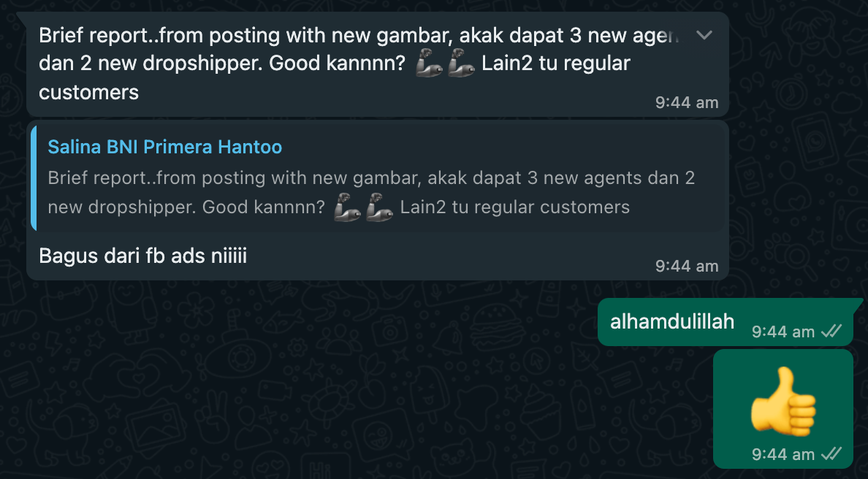Click the first bicep emoji inside the quoted reply
The height and width of the screenshot is (479, 868).
(348, 207)
